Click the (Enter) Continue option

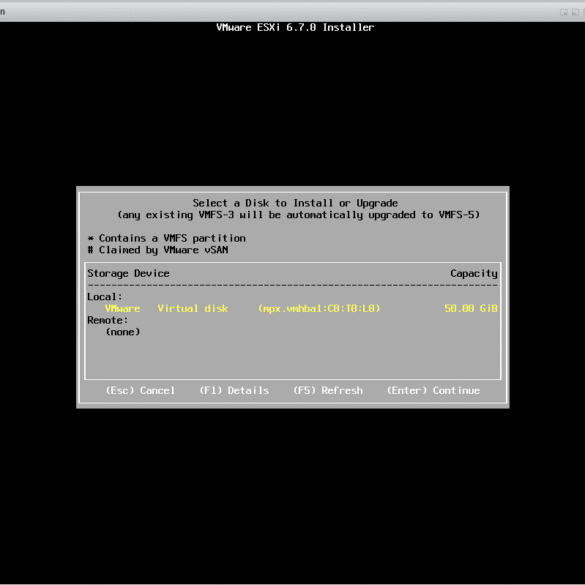click(x=433, y=390)
